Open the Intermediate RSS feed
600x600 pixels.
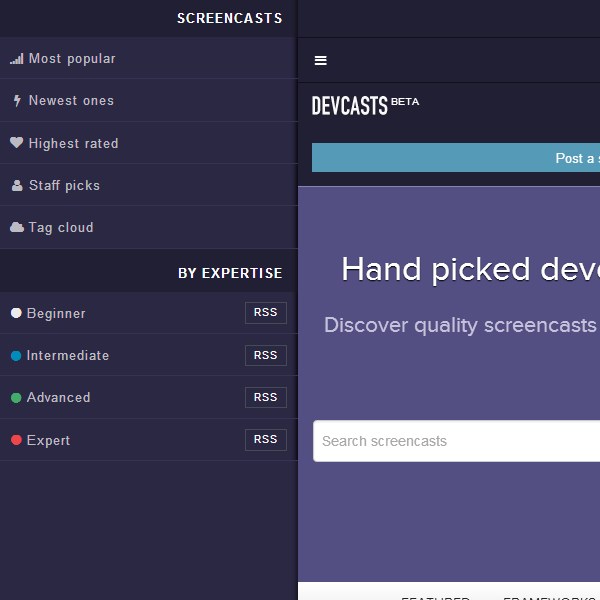click(265, 355)
